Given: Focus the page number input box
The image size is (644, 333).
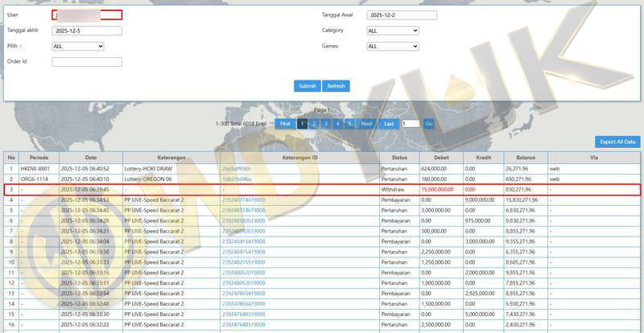Looking at the screenshot, I should (x=410, y=124).
